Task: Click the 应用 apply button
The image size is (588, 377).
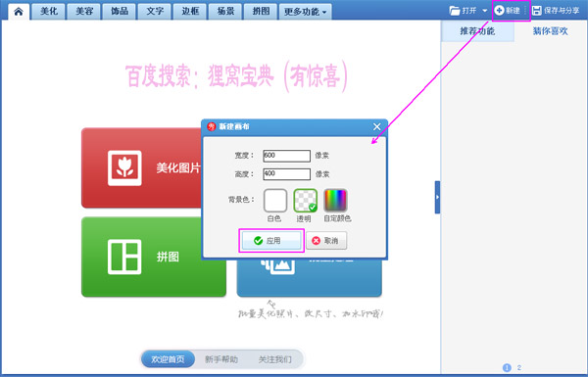Action: tap(271, 241)
